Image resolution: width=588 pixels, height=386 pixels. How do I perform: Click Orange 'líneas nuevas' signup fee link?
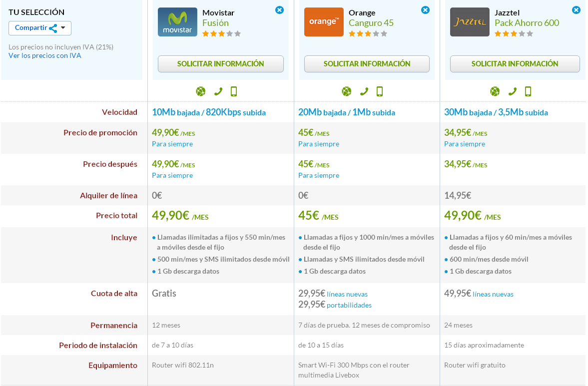[347, 294]
